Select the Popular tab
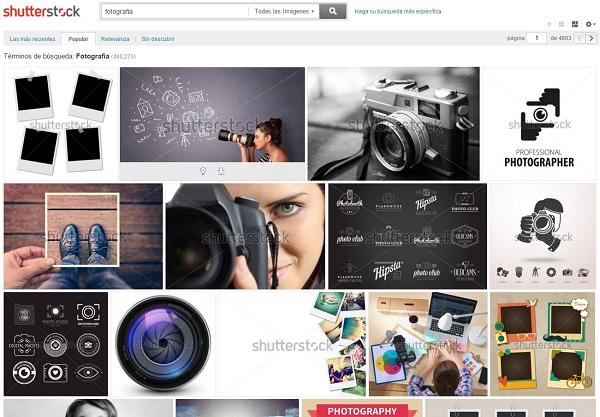 78,39
